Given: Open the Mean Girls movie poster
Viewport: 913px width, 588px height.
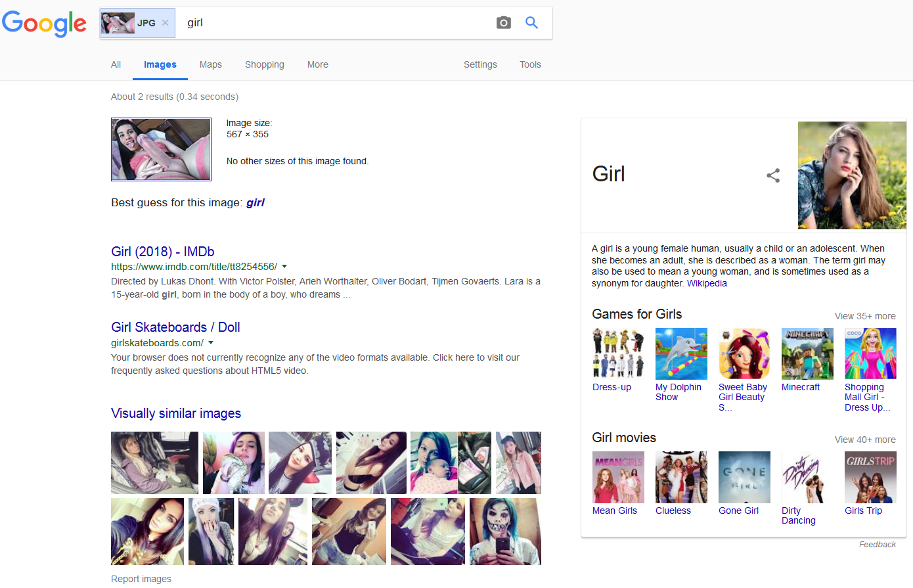Looking at the screenshot, I should click(618, 477).
